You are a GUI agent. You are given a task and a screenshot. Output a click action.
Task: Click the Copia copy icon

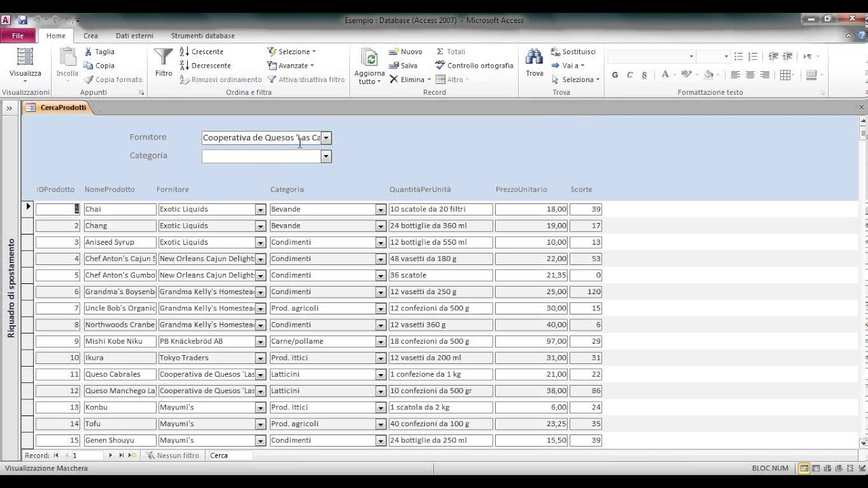click(88, 66)
